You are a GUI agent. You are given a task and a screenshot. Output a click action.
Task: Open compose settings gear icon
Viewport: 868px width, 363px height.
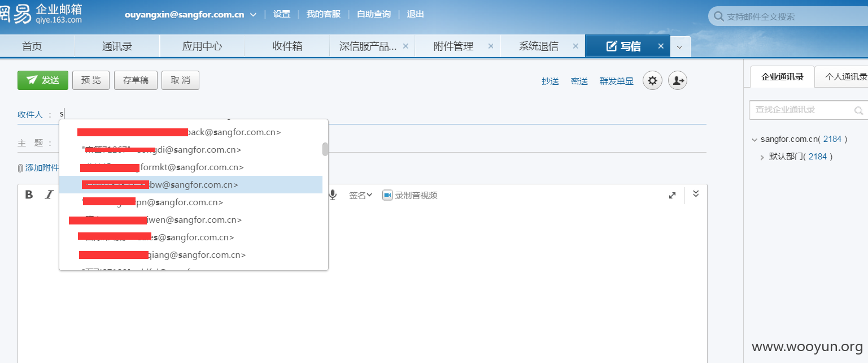click(652, 80)
